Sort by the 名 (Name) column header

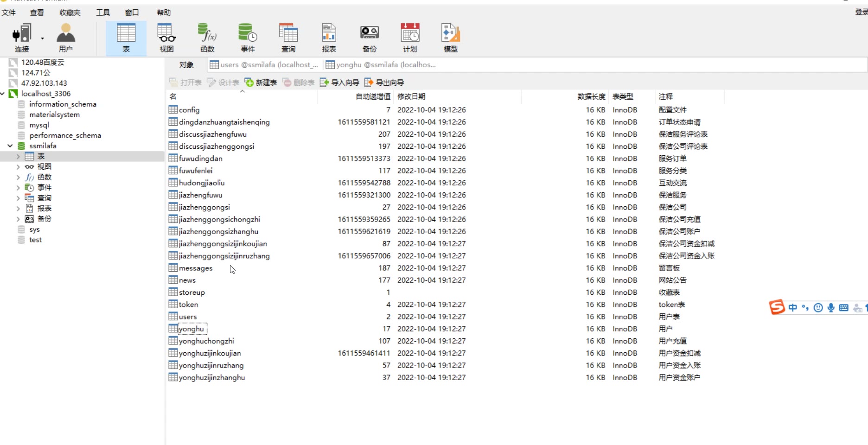coord(242,96)
